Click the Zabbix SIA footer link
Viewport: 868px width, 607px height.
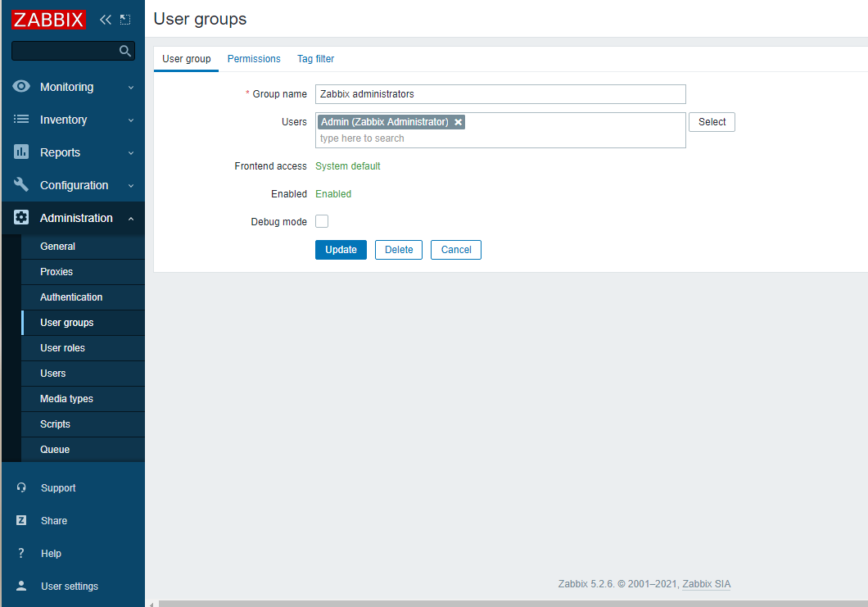[707, 584]
